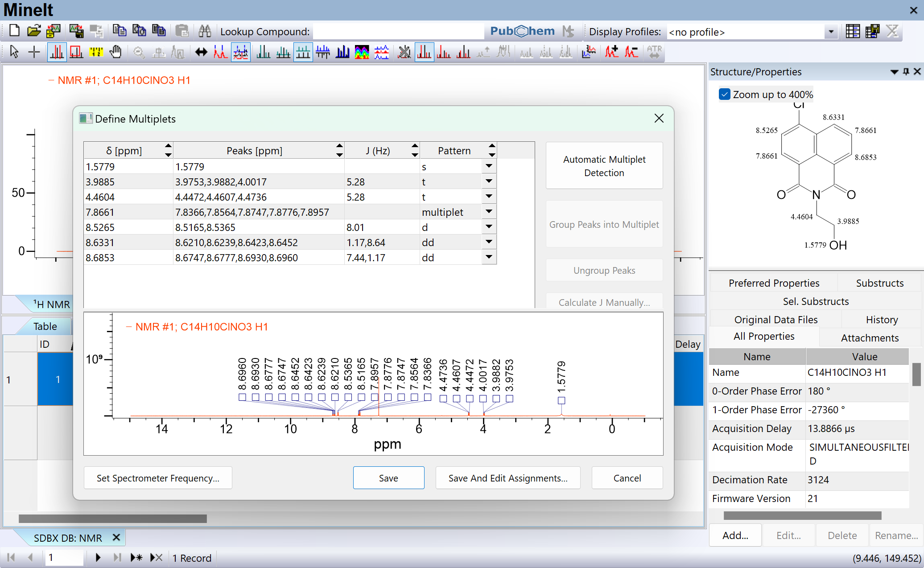Viewport: 924px width, 568px height.
Task: Click the PubChem lookup button
Action: (x=522, y=31)
